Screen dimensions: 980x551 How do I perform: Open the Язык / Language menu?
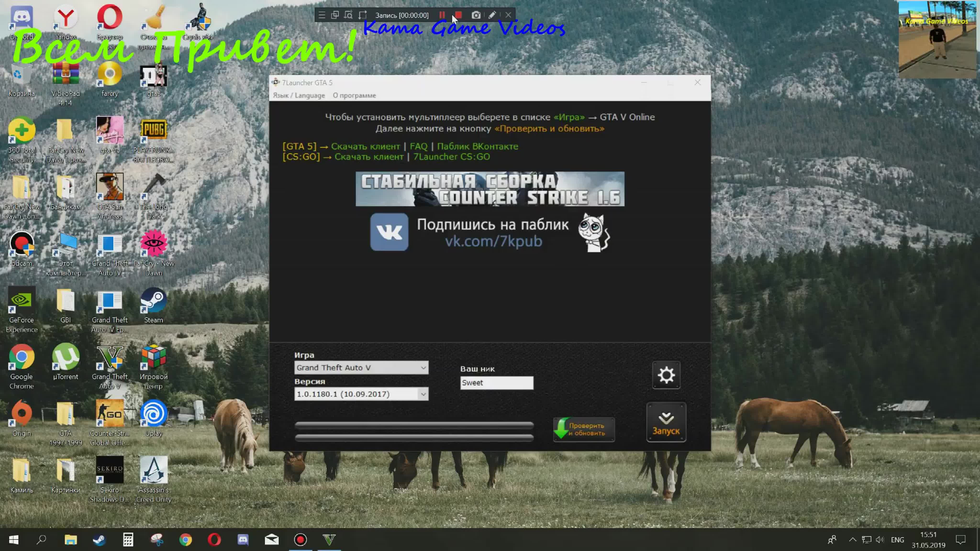299,95
